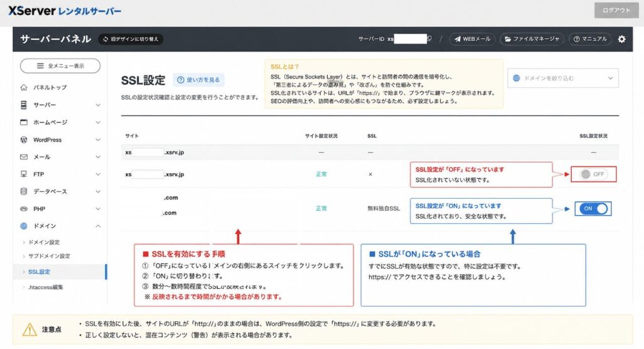Click the server icon beside サーバー

(x=24, y=104)
